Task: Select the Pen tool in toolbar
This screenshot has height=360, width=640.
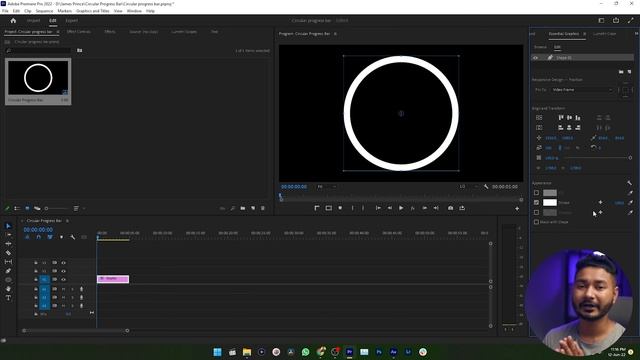Action: click(8, 271)
